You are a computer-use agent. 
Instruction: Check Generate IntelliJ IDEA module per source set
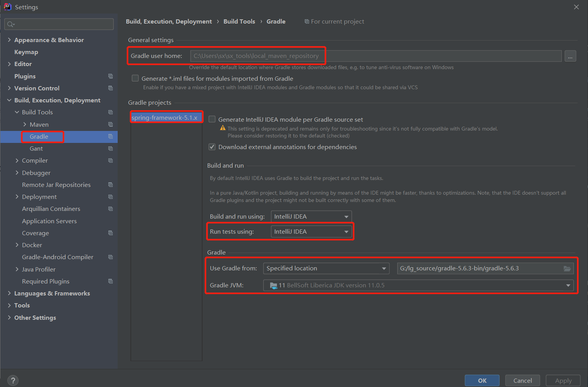(212, 119)
